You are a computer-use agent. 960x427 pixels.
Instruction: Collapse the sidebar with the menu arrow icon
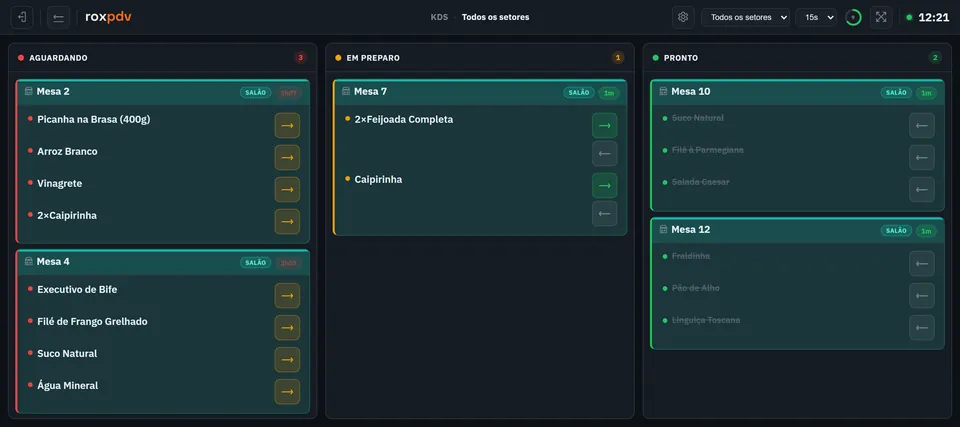click(58, 17)
